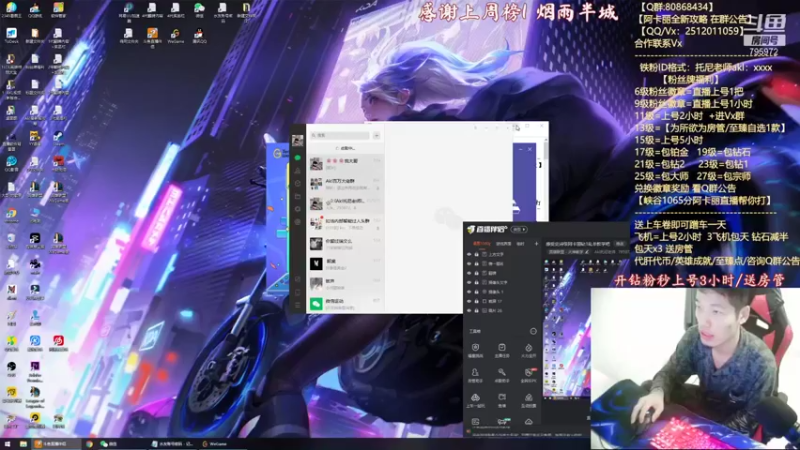Open the Steam desktop shortcut

(x=59, y=138)
